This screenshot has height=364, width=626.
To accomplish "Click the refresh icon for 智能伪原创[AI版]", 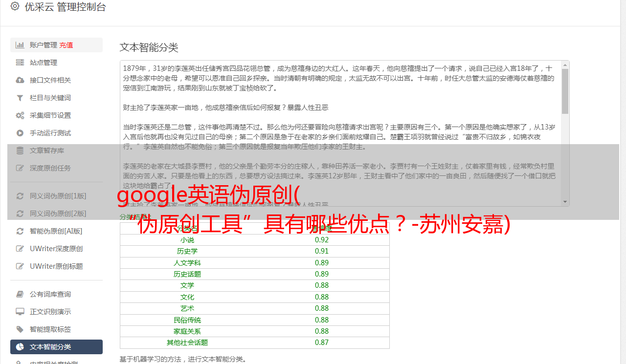I will (x=20, y=231).
